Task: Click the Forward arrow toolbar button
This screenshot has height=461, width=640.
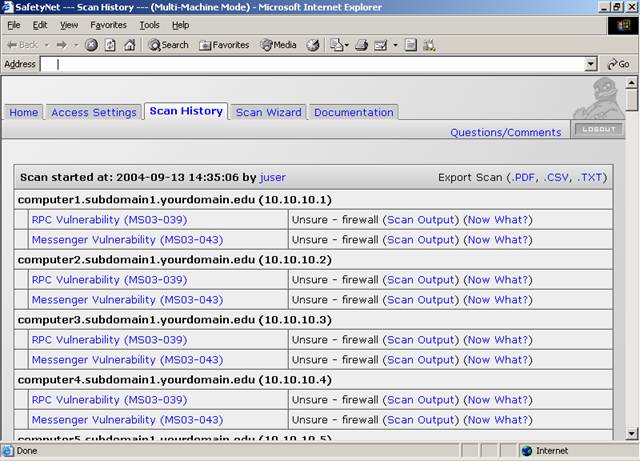Action: (62, 45)
